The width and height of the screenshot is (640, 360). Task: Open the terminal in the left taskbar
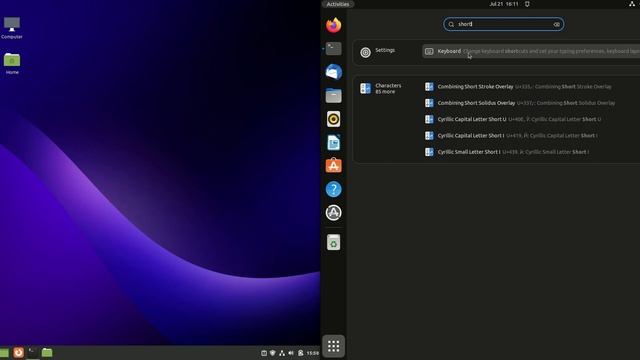(x=33, y=352)
